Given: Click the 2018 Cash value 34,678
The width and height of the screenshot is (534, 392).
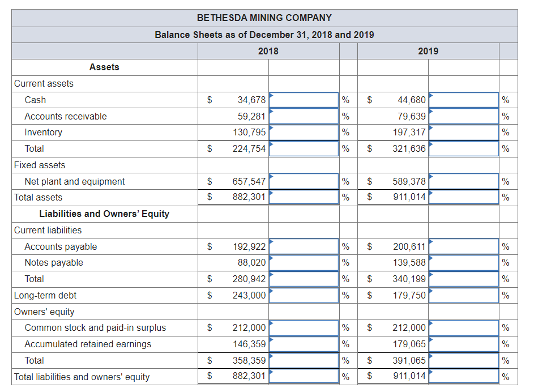Looking at the screenshot, I should tap(251, 100).
